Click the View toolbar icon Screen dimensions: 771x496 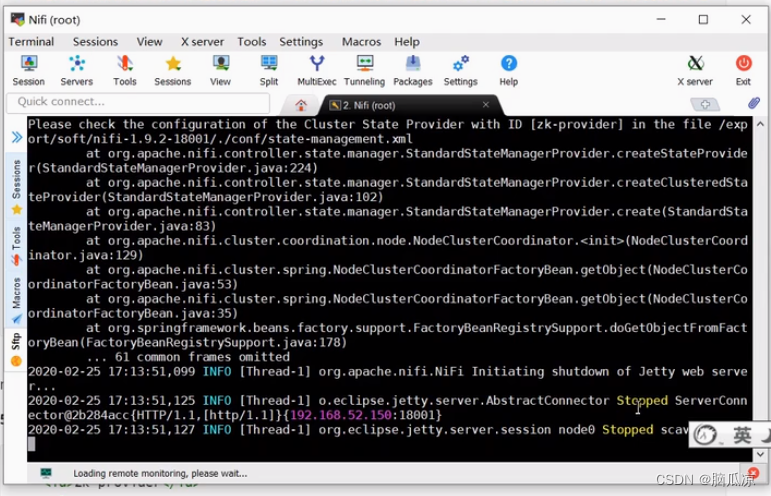click(220, 71)
